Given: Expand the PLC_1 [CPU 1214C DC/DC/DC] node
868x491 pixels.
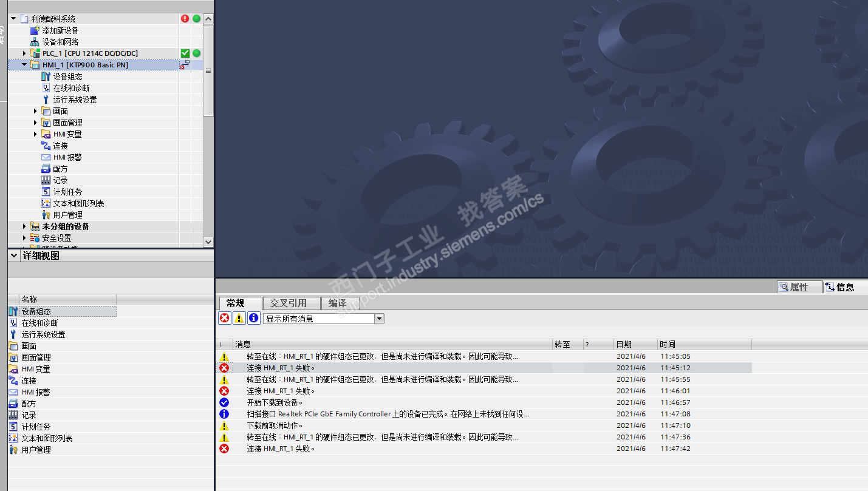Looking at the screenshot, I should (24, 53).
